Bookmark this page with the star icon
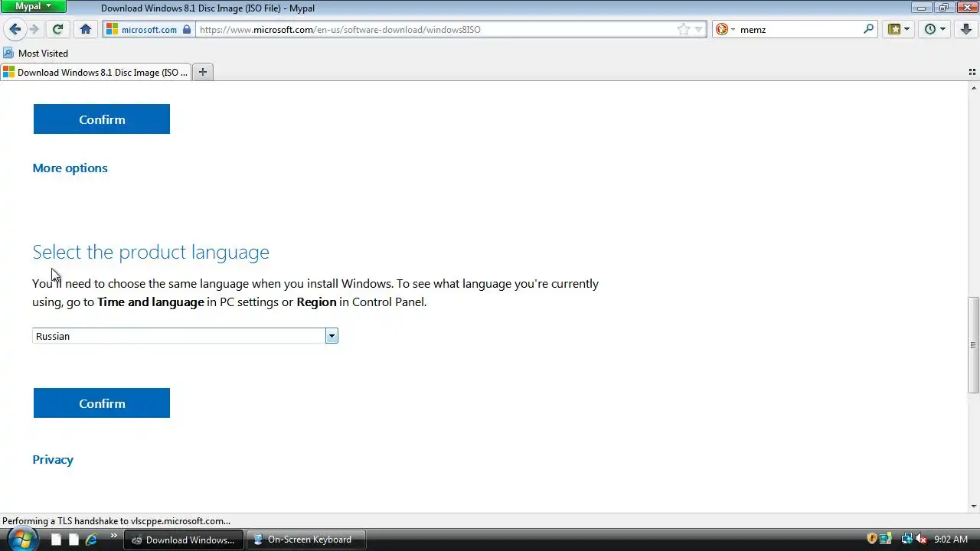This screenshot has width=980, height=551. [683, 29]
